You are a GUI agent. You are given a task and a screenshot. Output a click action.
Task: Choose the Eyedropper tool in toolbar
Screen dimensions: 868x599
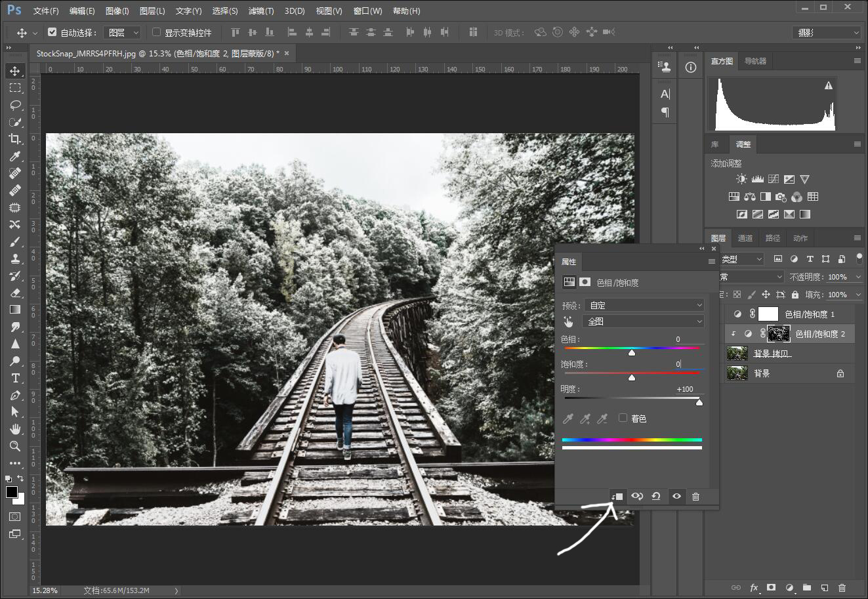tap(14, 156)
